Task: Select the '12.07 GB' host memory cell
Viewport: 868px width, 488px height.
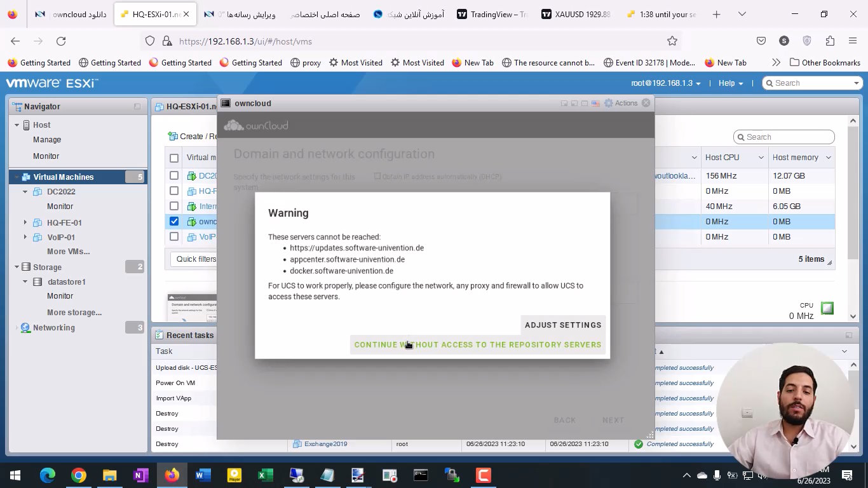Action: click(789, 175)
